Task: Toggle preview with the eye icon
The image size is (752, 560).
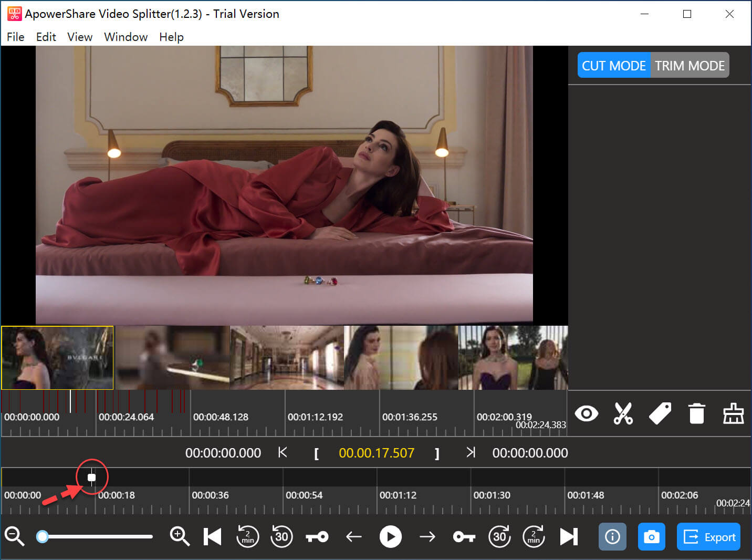Action: tap(586, 414)
